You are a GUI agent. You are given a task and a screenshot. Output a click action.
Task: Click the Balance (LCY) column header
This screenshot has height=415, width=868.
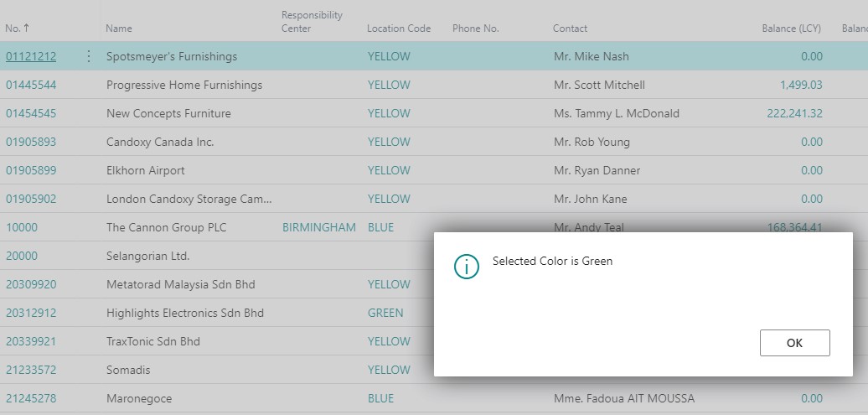point(790,29)
